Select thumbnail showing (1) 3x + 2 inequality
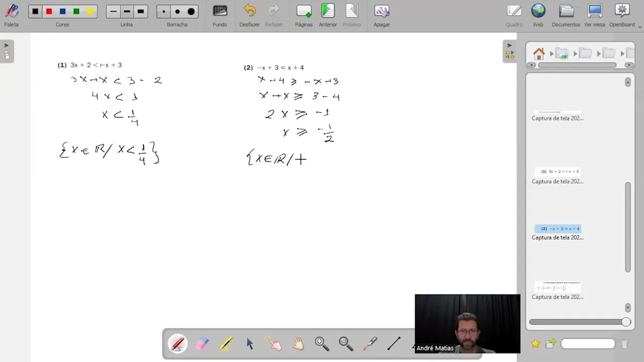Viewport: 644px width, 362px height. 557,171
